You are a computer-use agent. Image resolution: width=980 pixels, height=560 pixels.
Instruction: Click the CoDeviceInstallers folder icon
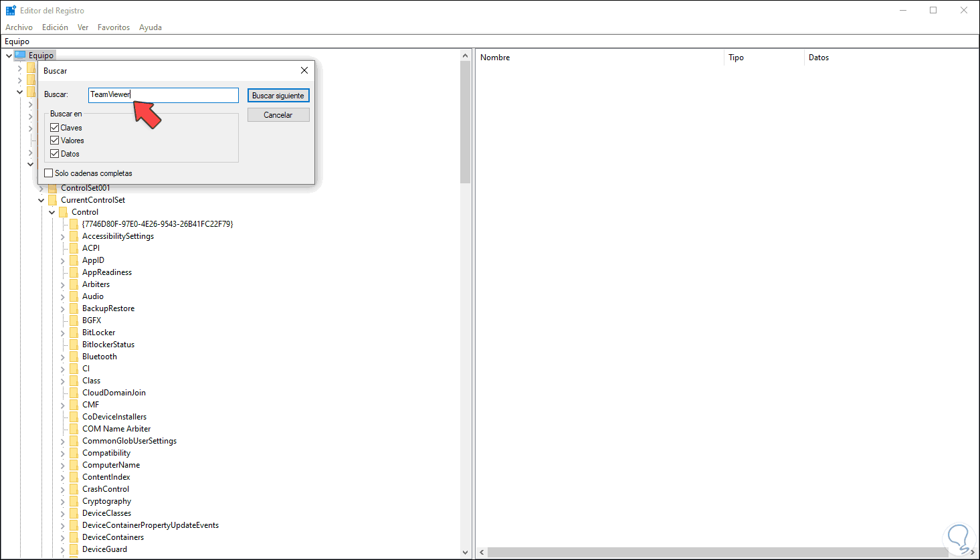click(74, 417)
